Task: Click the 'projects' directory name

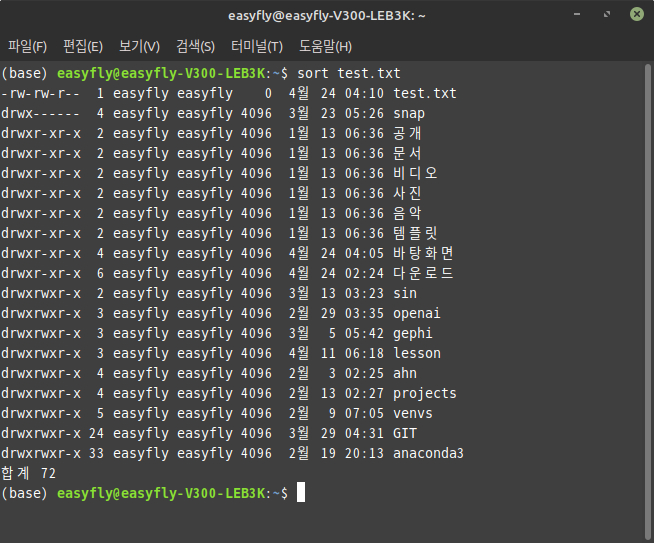Action: tap(425, 394)
